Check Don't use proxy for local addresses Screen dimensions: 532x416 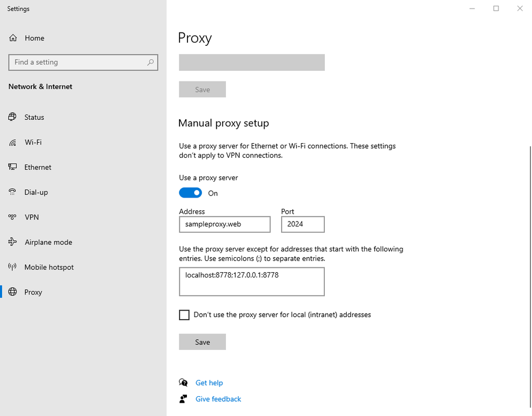[184, 315]
